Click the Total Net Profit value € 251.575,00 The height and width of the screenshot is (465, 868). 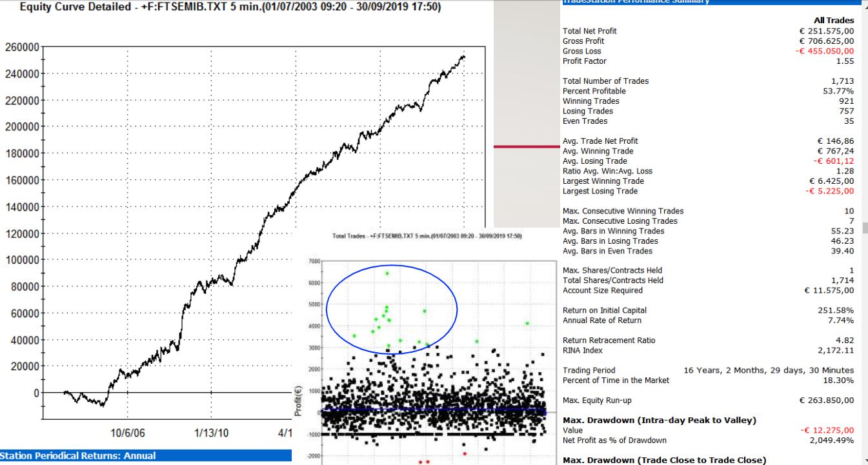click(826, 31)
